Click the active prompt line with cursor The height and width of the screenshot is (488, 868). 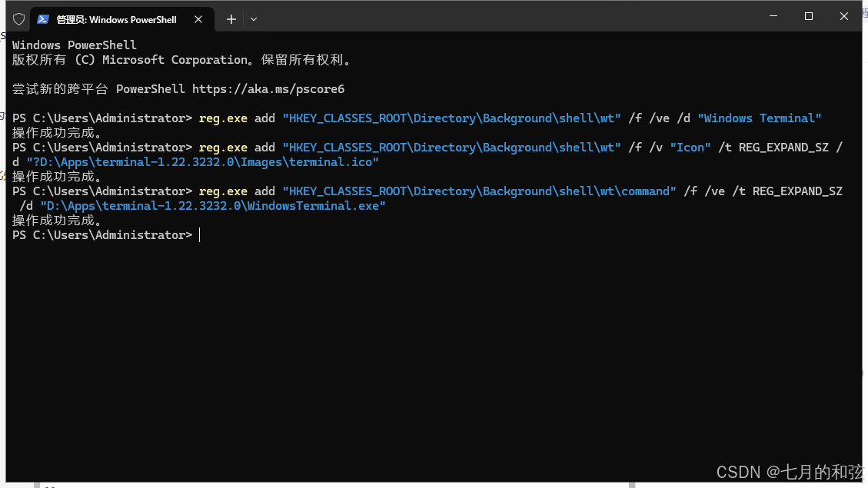tap(106, 235)
